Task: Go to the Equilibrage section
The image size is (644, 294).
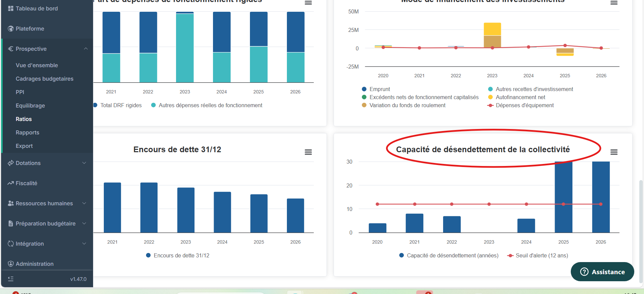Action: coord(30,106)
